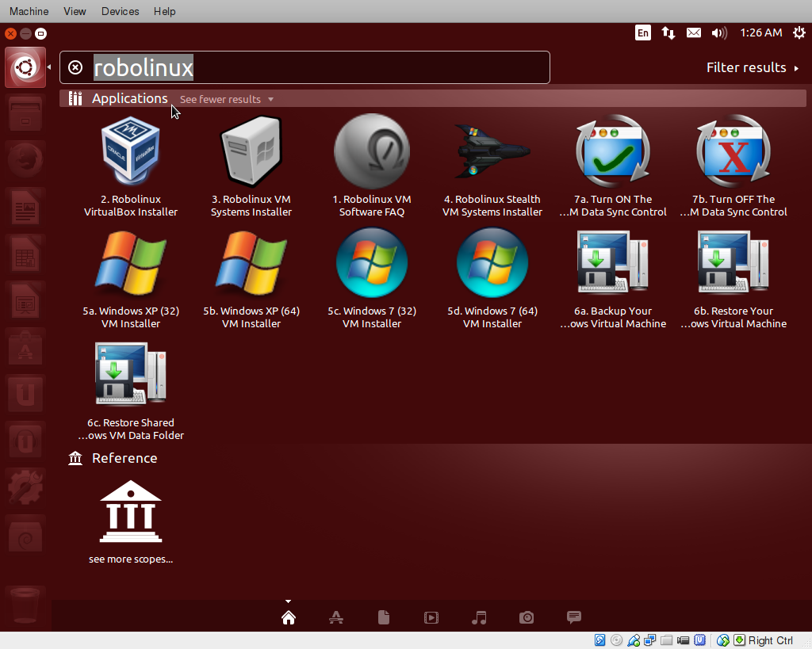Screen dimensions: 812x649
Task: Click the robolinux search field
Action: point(304,67)
